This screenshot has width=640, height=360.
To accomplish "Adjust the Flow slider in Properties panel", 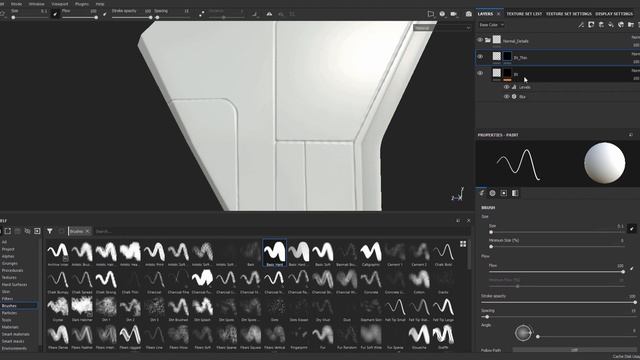I will click(x=557, y=271).
